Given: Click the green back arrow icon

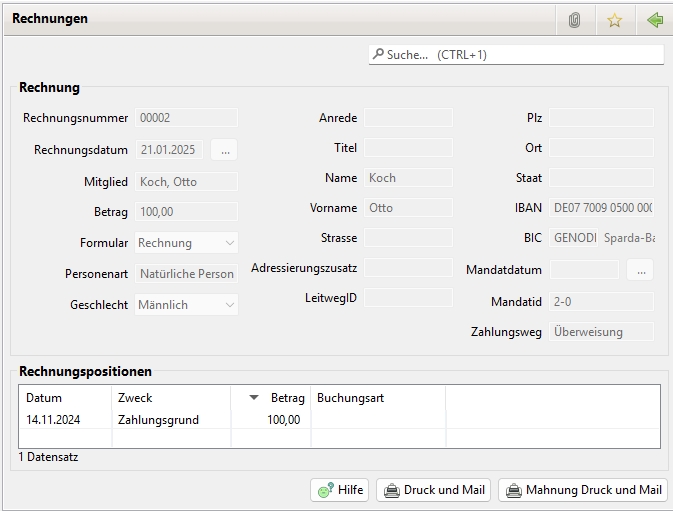Looking at the screenshot, I should 655,20.
